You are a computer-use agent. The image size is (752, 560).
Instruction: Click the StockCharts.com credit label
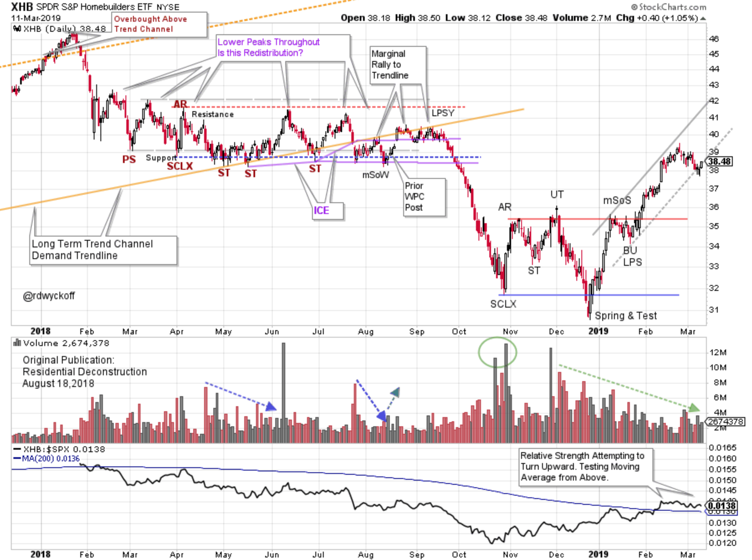coord(668,7)
